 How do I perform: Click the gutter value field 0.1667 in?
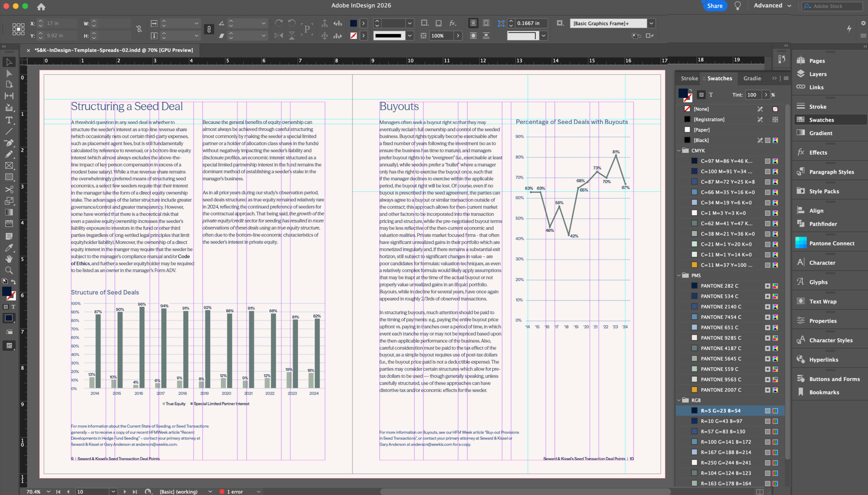531,23
